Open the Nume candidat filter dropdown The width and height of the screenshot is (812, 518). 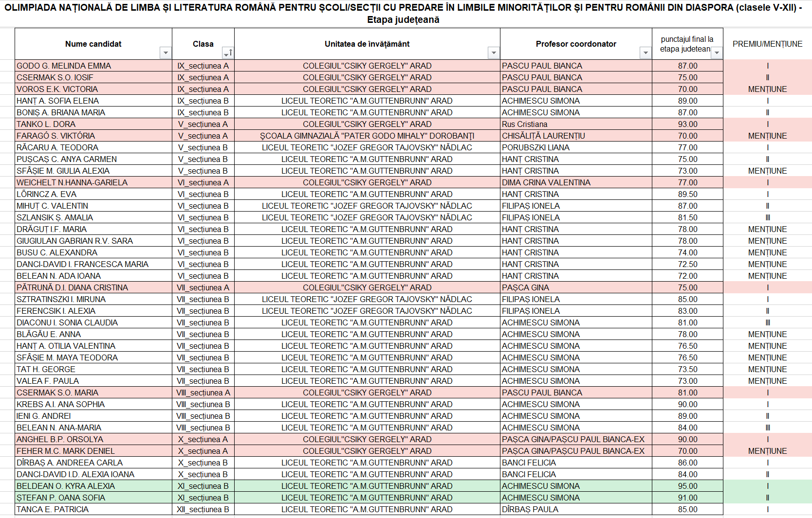[166, 53]
